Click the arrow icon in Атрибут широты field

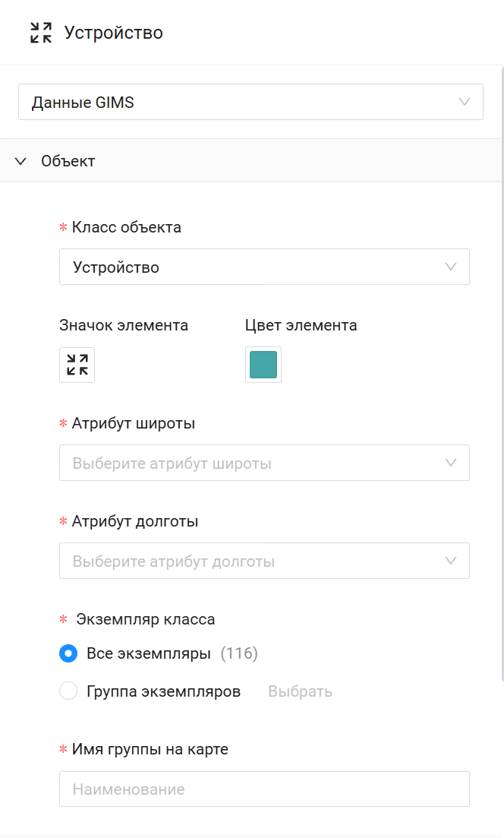point(452,463)
